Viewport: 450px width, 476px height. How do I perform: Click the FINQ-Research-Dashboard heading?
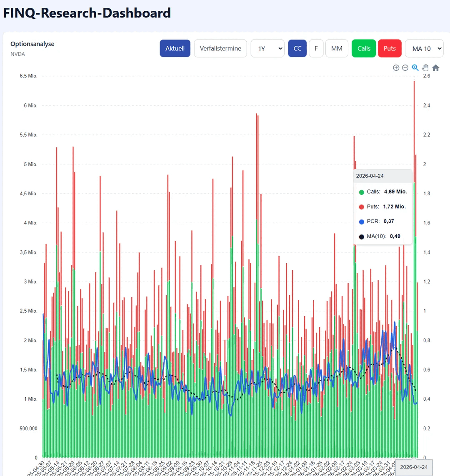(x=87, y=13)
